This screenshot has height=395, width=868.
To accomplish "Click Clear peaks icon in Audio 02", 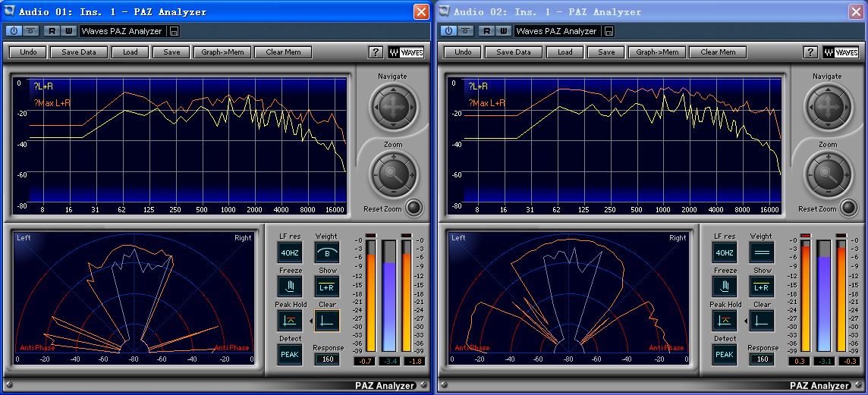I will 761,320.
